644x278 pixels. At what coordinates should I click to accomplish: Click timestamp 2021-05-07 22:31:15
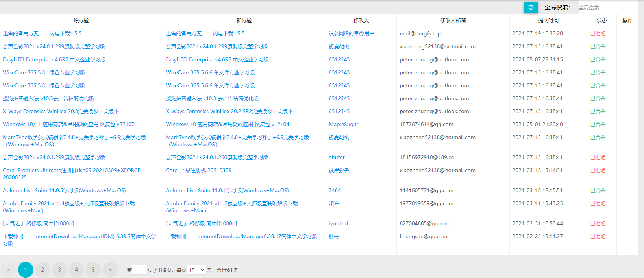(537, 59)
